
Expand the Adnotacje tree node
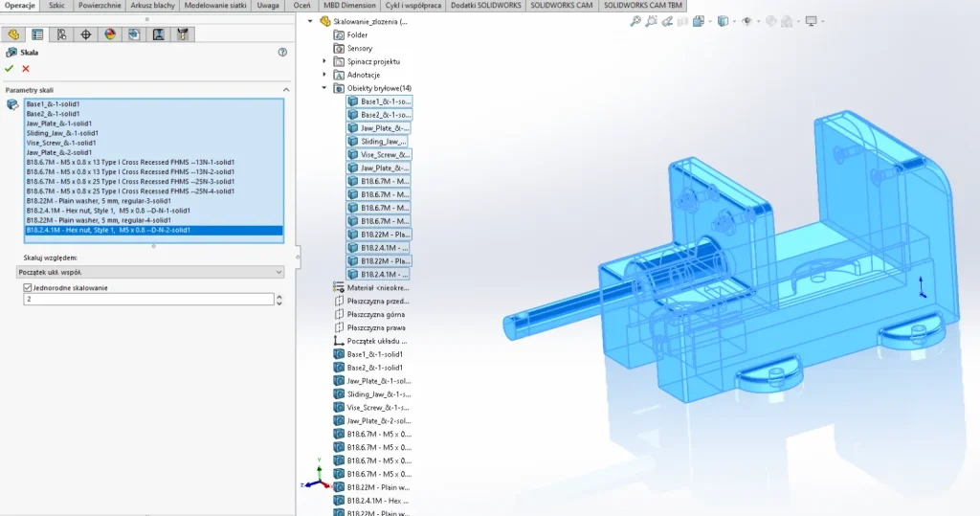point(324,75)
